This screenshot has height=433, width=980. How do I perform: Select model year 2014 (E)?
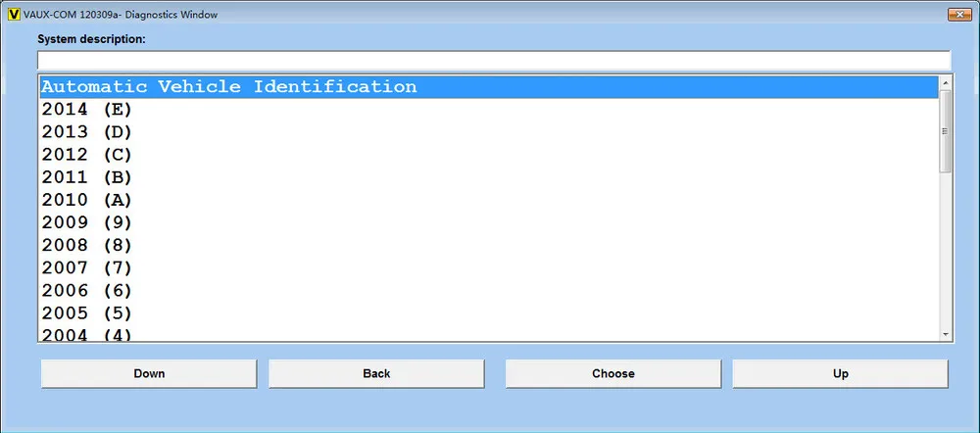pyautogui.click(x=489, y=110)
